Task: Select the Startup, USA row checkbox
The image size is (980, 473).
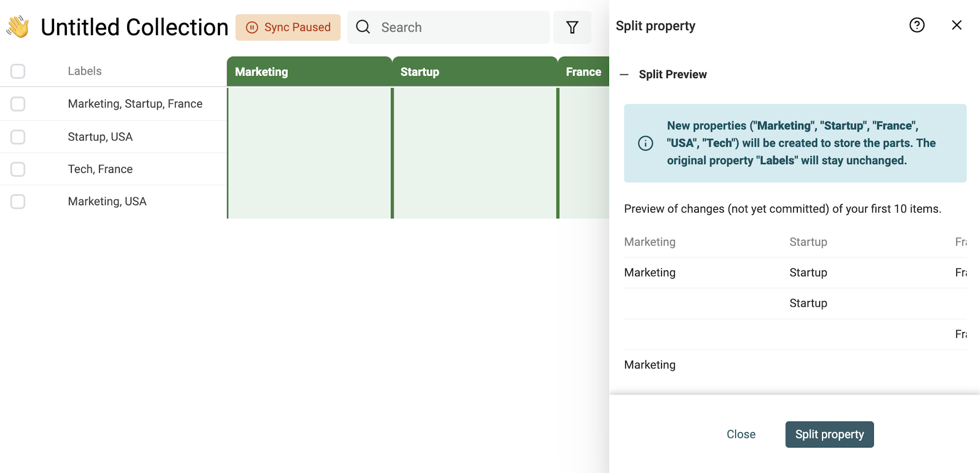Action: 18,137
